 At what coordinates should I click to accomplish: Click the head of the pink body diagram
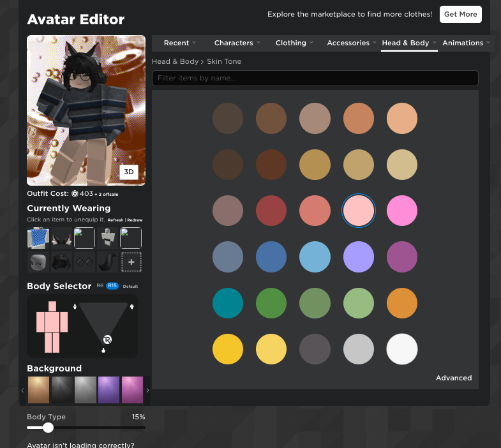52,306
